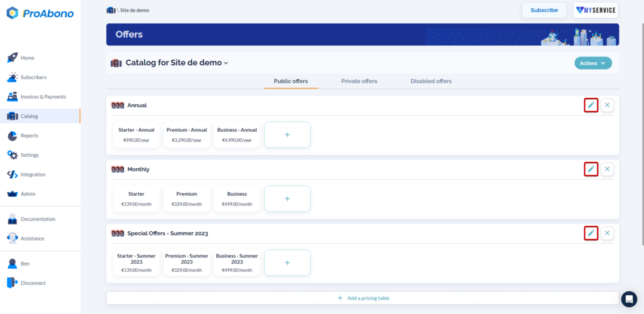This screenshot has width=644, height=314.
Task: Remove the Special Offers - Summer 2023 table
Action: pyautogui.click(x=607, y=233)
